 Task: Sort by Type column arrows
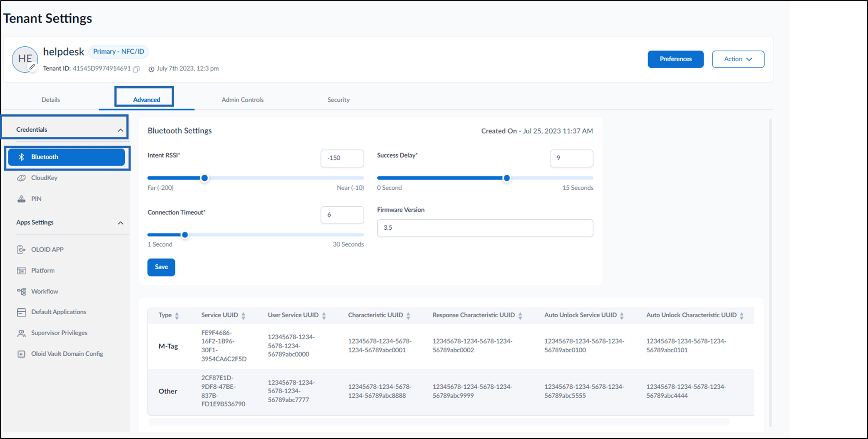pyautogui.click(x=177, y=316)
